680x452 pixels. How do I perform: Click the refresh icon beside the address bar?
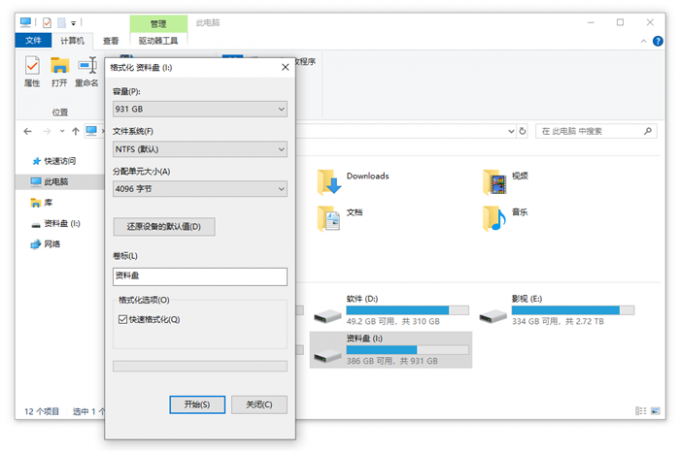(523, 131)
